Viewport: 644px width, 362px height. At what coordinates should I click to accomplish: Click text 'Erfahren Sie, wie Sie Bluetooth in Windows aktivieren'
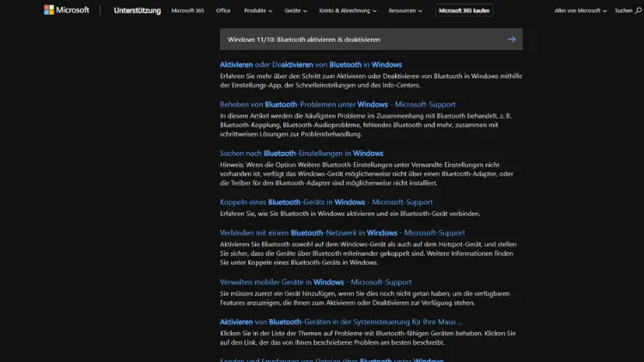(x=350, y=214)
